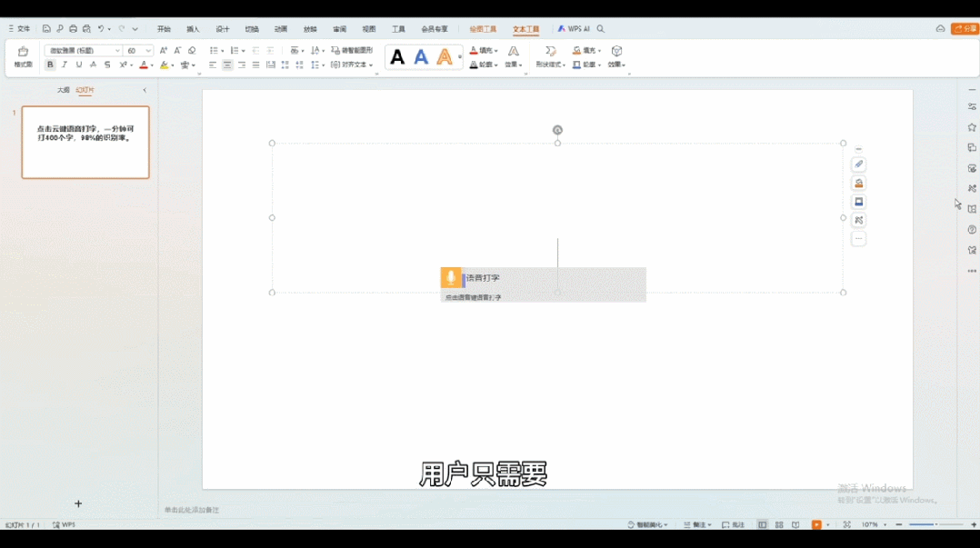Open the font name dropdown
Viewport: 980px width, 548px height.
pos(117,51)
